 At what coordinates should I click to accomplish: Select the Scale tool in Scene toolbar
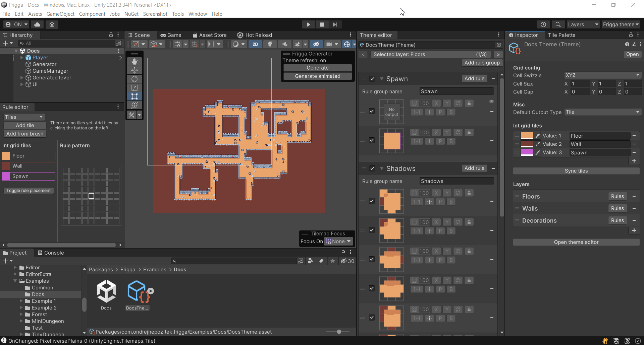click(x=135, y=87)
